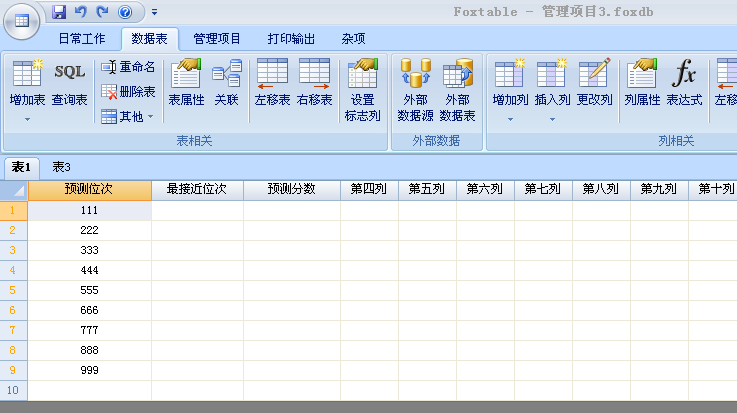Select the 表3 table tab

click(61, 167)
